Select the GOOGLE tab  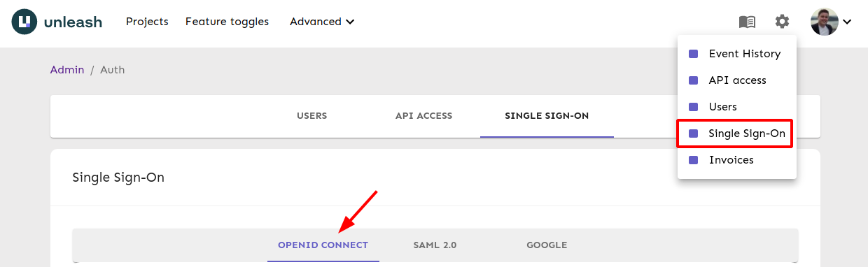point(547,245)
